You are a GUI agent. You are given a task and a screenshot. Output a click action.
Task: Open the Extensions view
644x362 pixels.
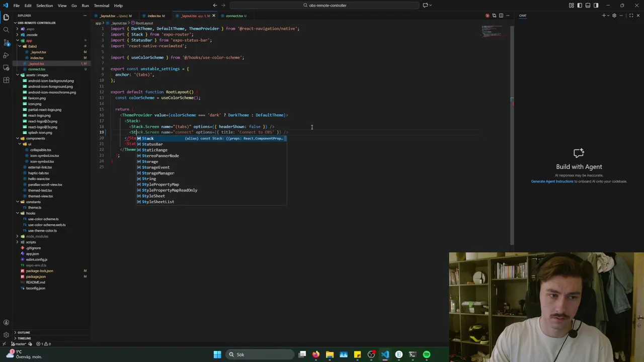6,80
